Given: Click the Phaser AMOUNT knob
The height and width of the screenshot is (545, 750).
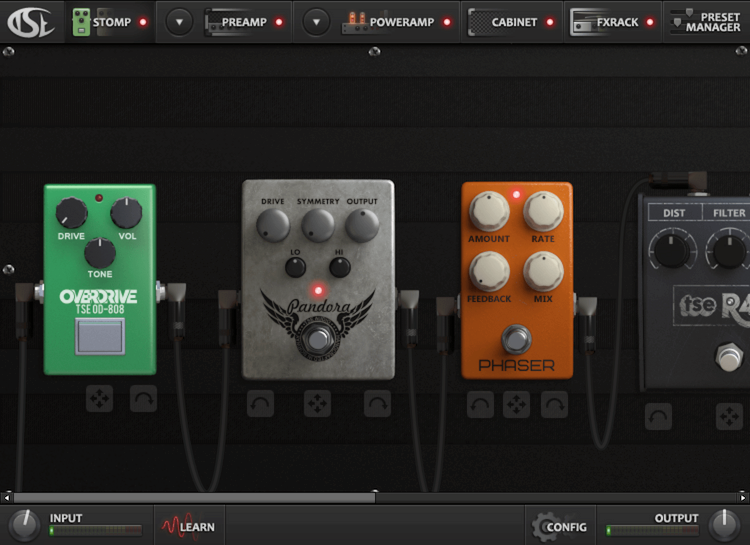Looking at the screenshot, I should tap(489, 211).
